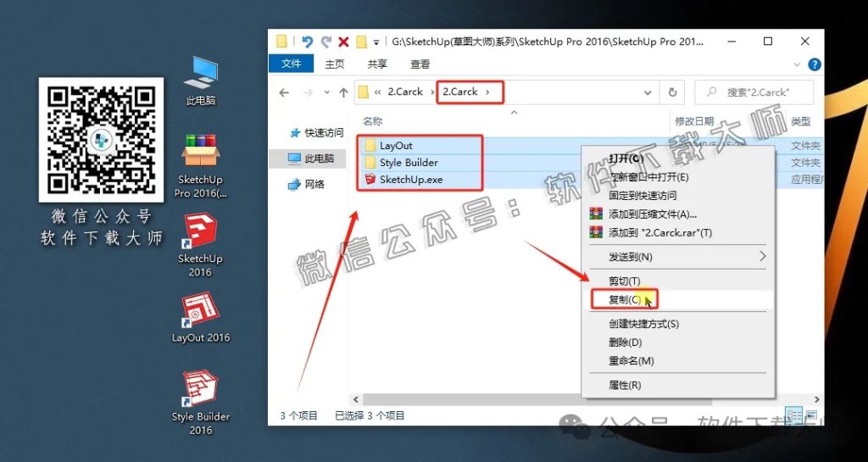868x462 pixels.
Task: Refresh the folder view
Action: tap(672, 92)
